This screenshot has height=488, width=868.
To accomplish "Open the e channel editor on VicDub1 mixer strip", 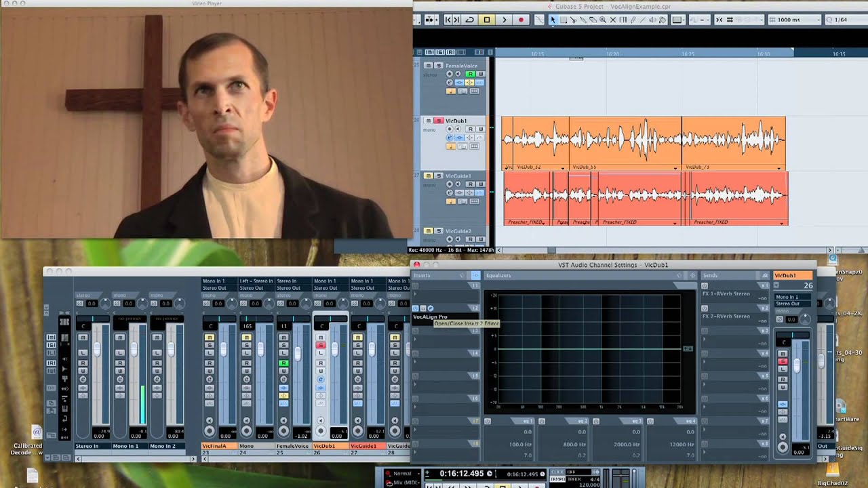I will [x=321, y=380].
